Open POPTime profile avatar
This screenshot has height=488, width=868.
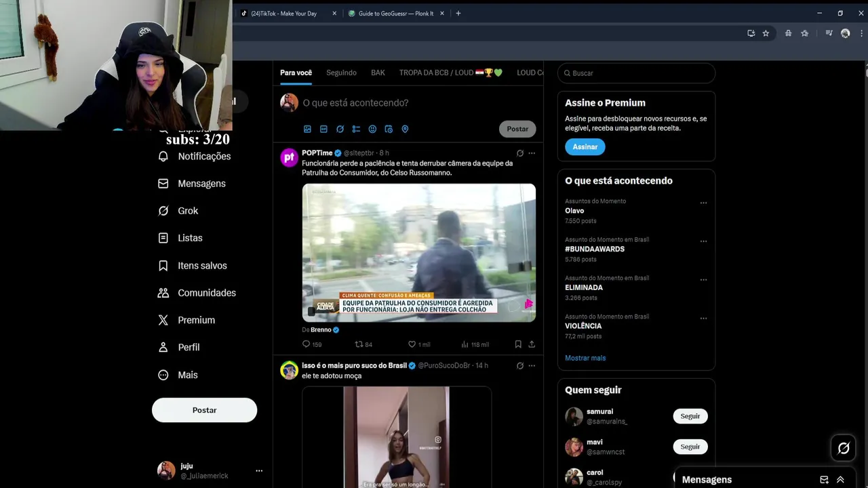click(290, 157)
